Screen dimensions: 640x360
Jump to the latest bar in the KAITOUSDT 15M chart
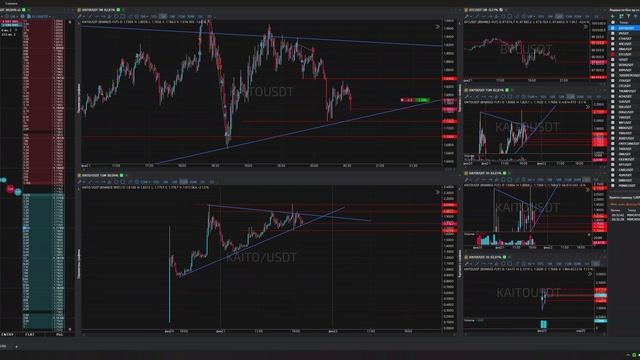588,107
